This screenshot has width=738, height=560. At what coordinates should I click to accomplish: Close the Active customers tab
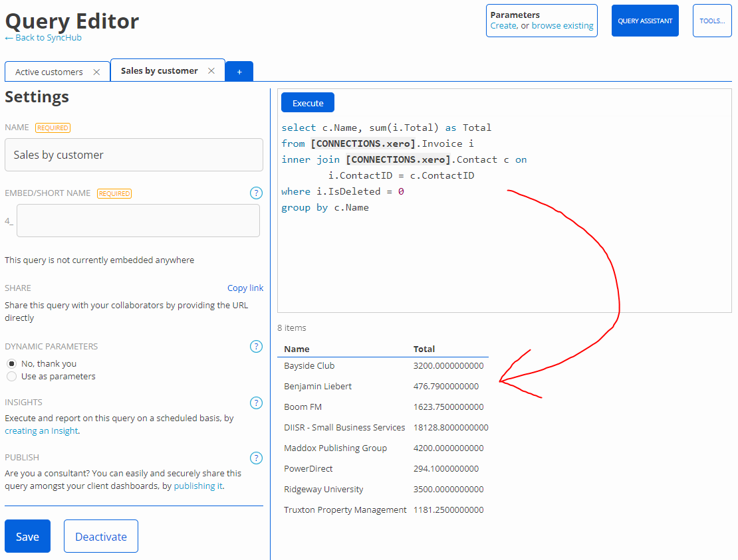[x=96, y=72]
